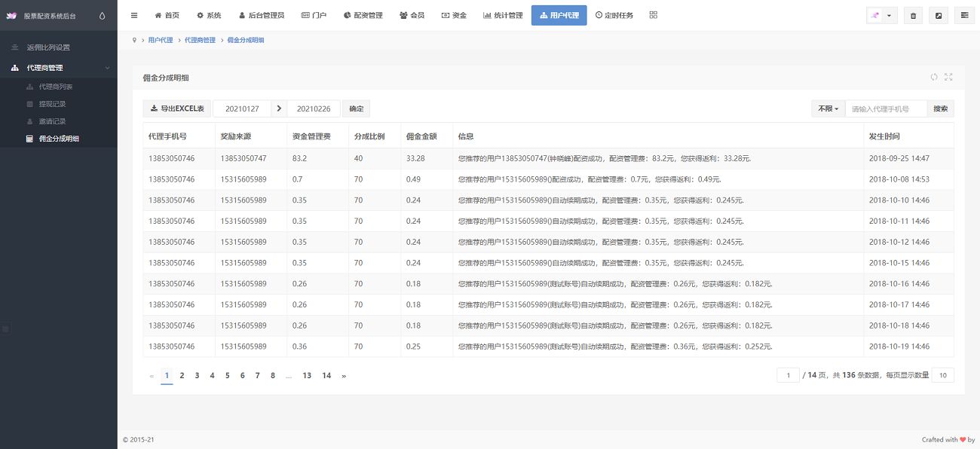Open the 统计管理 menu
The width and height of the screenshot is (980, 449).
pyautogui.click(x=503, y=15)
